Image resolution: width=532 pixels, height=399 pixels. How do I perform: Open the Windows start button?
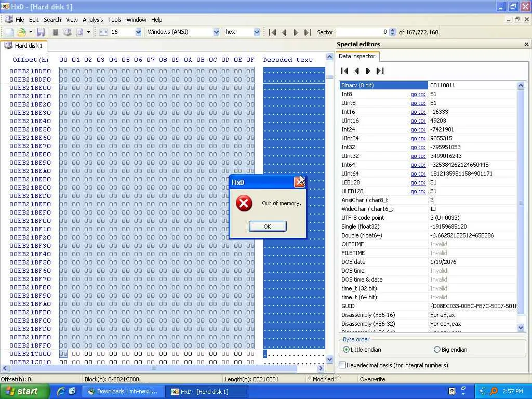[x=24, y=391]
